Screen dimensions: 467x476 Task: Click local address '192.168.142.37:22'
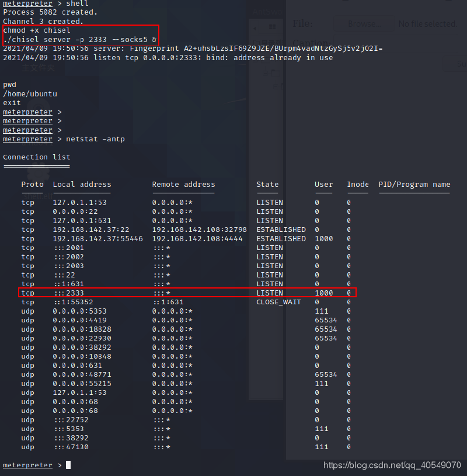(x=91, y=230)
